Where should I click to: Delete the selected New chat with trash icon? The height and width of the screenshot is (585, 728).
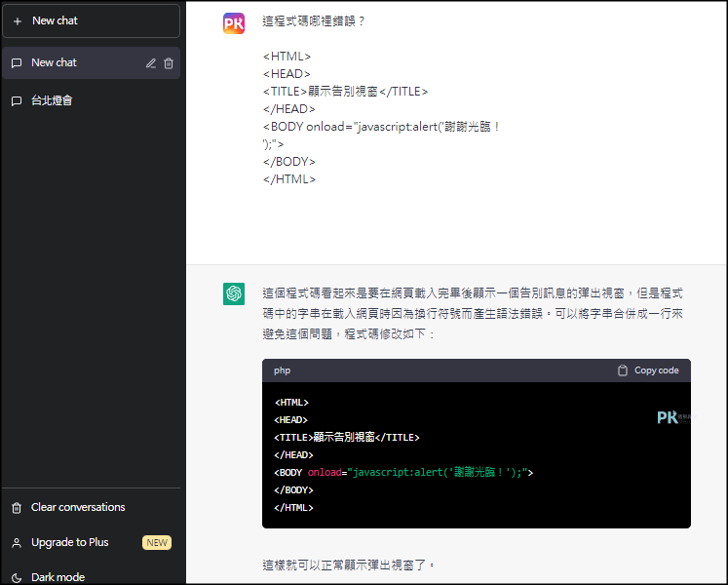point(169,63)
